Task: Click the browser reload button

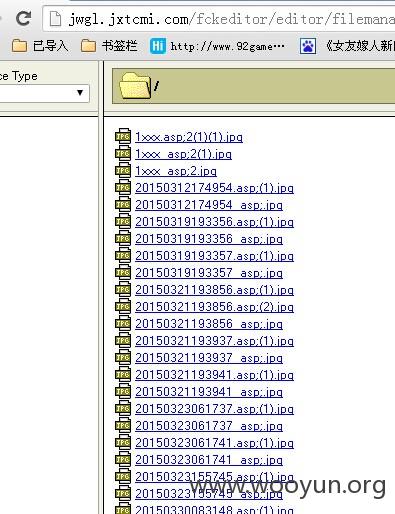Action: click(24, 18)
